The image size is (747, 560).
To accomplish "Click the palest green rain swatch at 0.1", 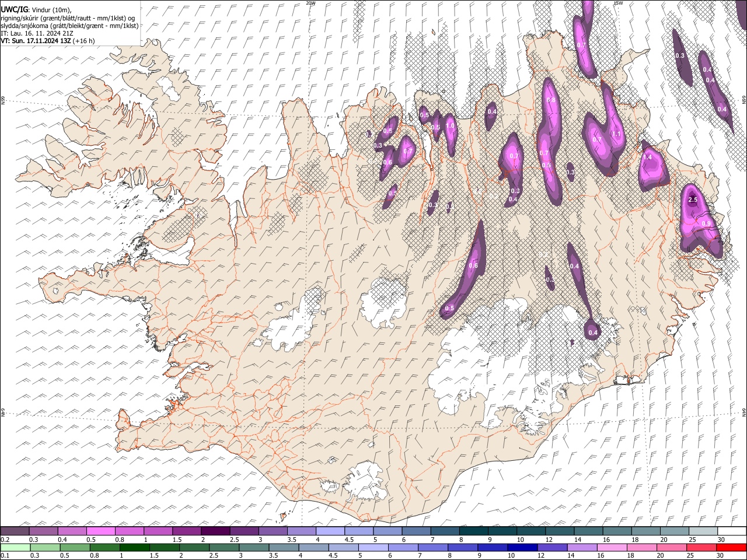I will (15, 547).
